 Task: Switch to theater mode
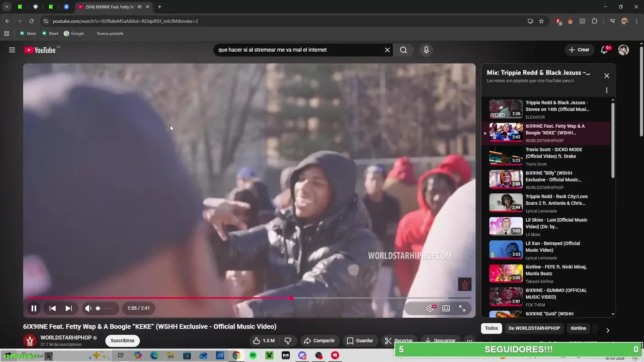(446, 308)
